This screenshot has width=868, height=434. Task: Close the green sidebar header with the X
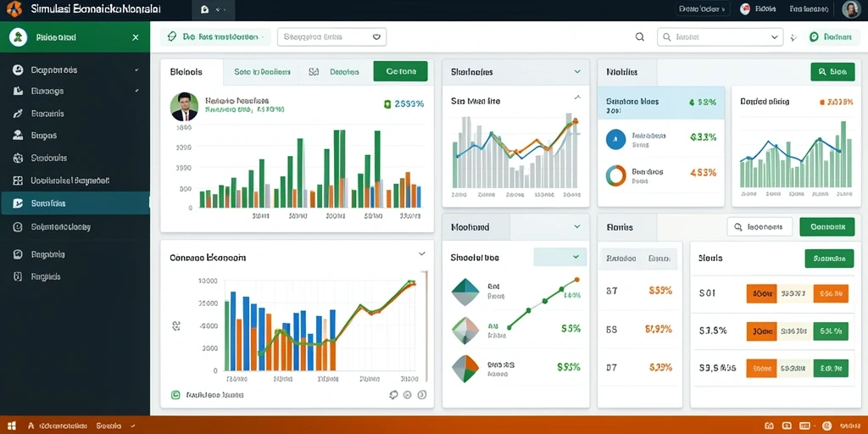[x=136, y=37]
